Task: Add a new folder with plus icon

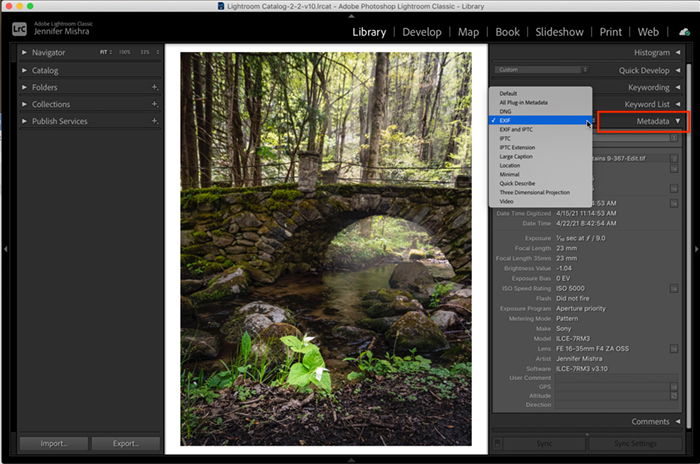Action: tap(154, 87)
